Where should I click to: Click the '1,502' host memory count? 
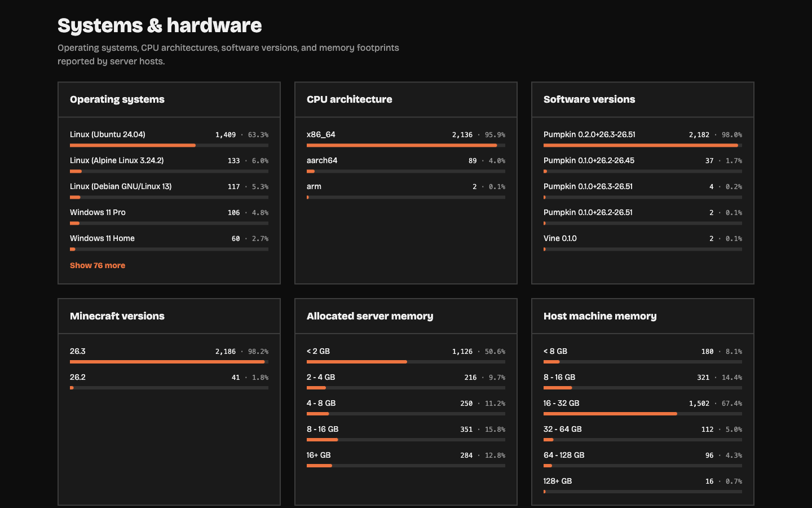pos(699,404)
